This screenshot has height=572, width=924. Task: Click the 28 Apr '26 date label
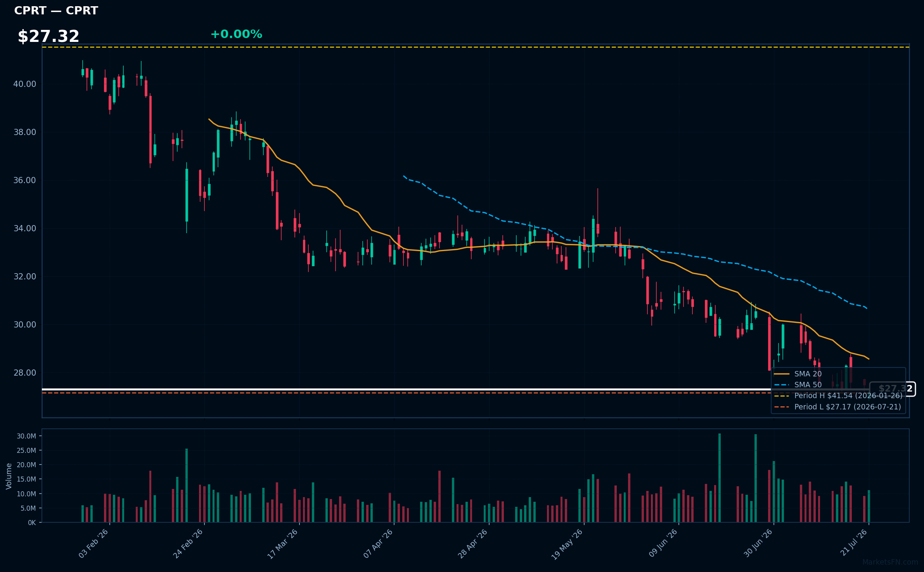(x=473, y=543)
